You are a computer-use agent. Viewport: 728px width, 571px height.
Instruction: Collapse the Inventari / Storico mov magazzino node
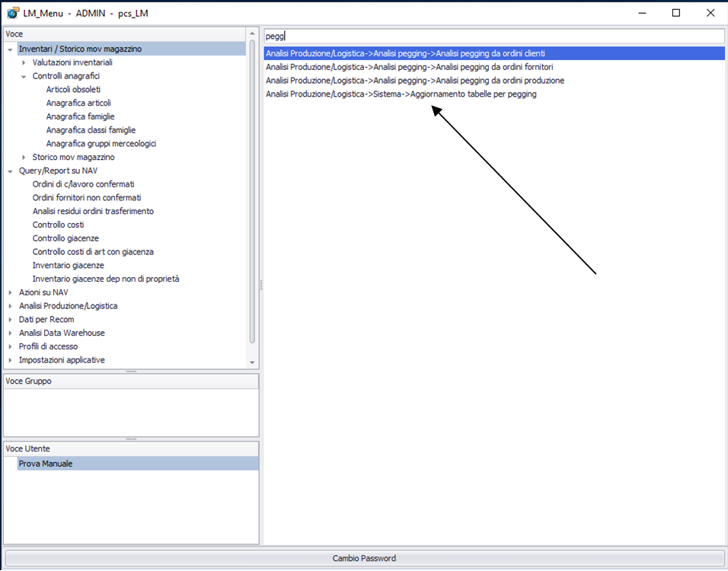point(11,49)
